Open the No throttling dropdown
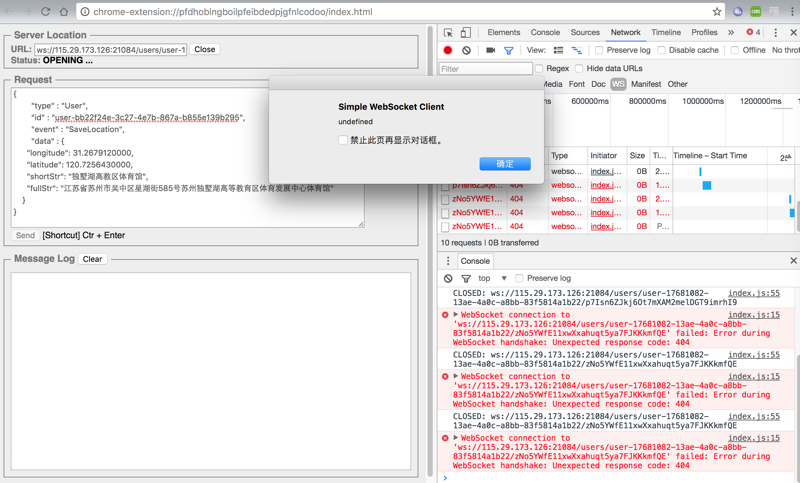800x483 pixels. [x=785, y=50]
